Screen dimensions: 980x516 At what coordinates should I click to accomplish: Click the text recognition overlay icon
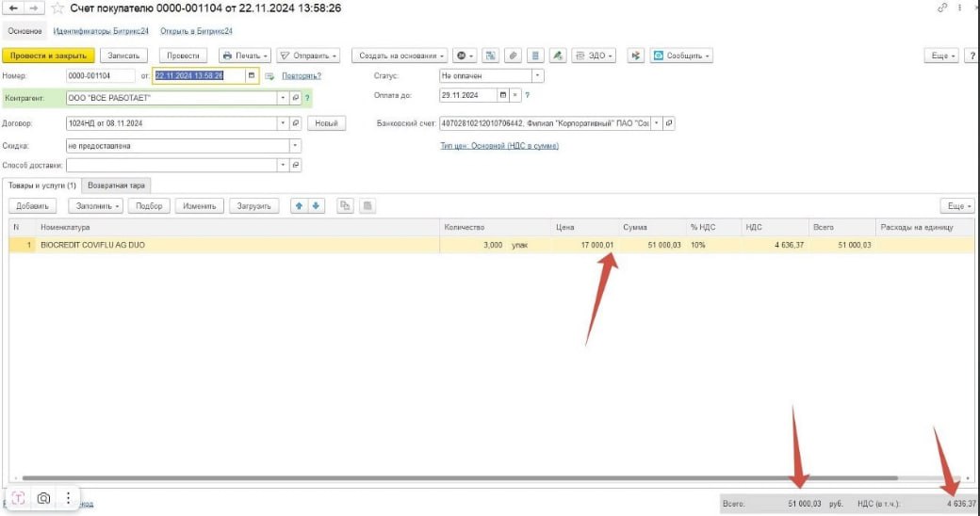18,498
